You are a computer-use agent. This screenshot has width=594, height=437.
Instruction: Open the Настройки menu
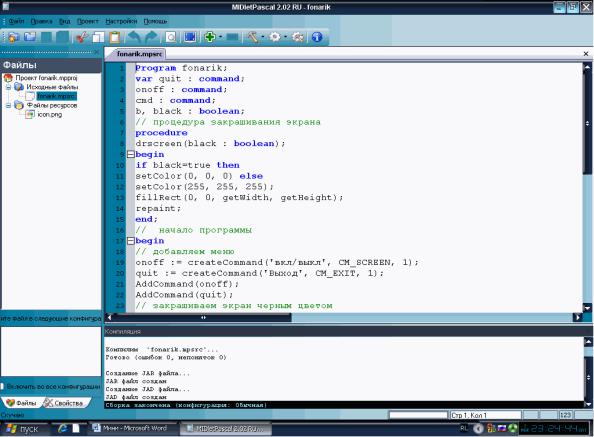click(x=121, y=21)
